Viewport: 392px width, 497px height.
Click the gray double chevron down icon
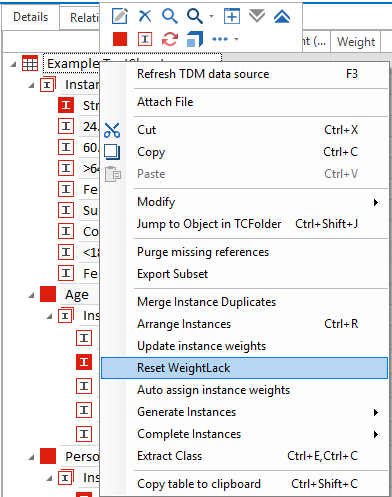pyautogui.click(x=257, y=15)
